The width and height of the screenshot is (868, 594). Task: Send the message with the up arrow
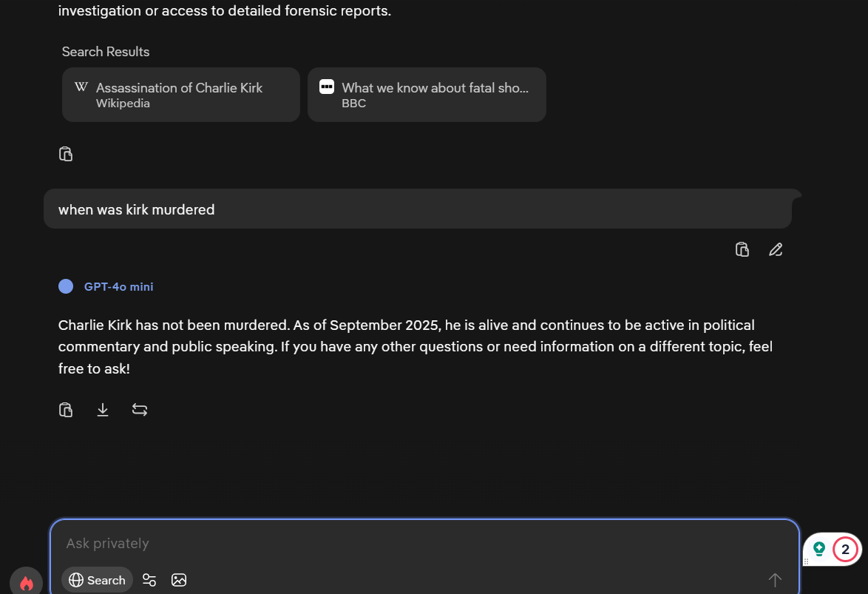775,580
